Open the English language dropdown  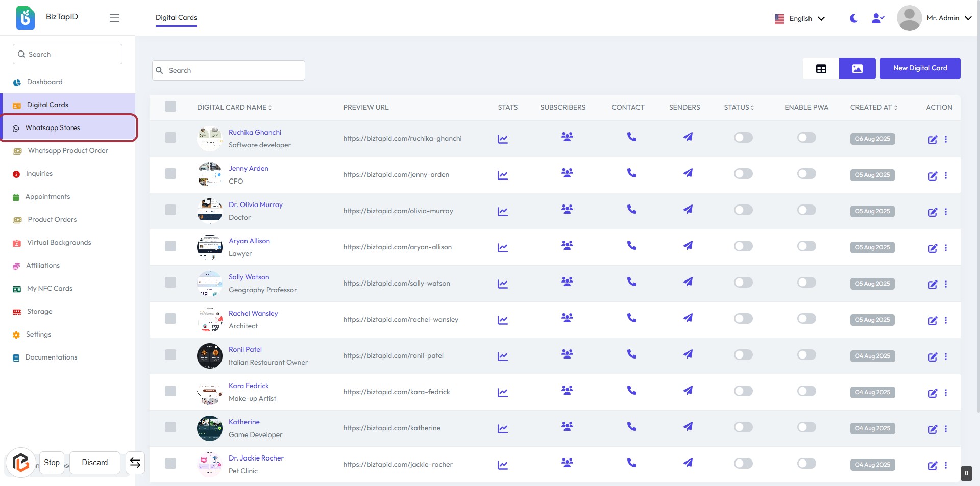800,19
